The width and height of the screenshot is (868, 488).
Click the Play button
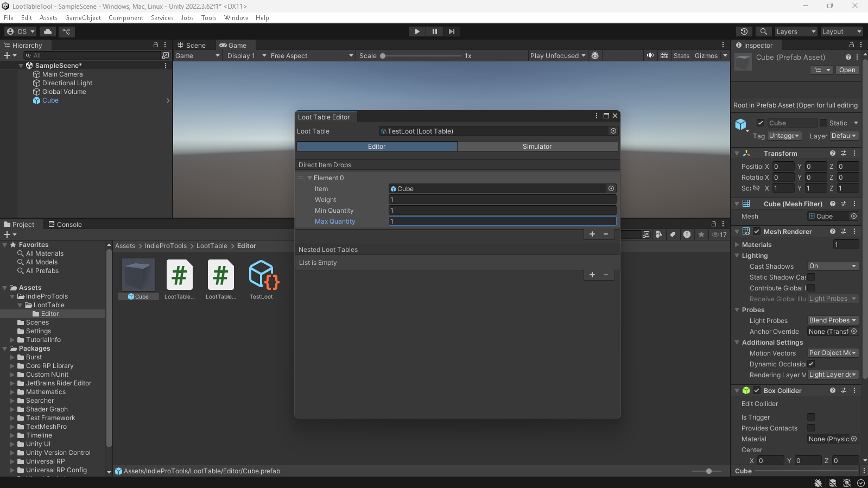coord(417,31)
